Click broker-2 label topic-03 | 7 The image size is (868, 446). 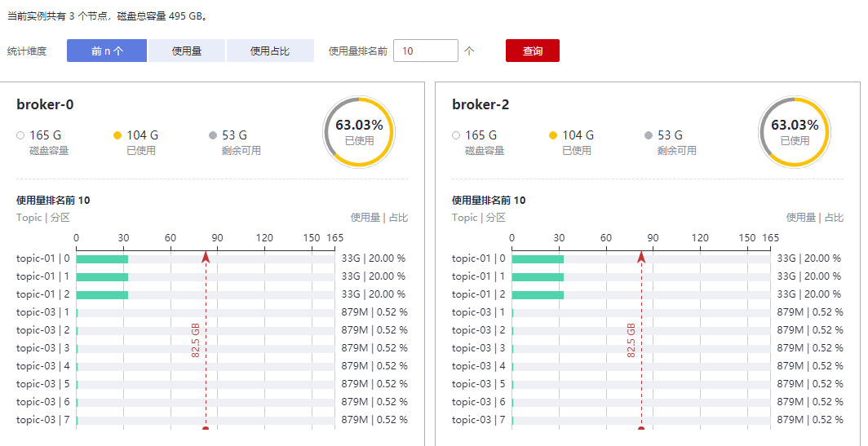click(x=479, y=419)
